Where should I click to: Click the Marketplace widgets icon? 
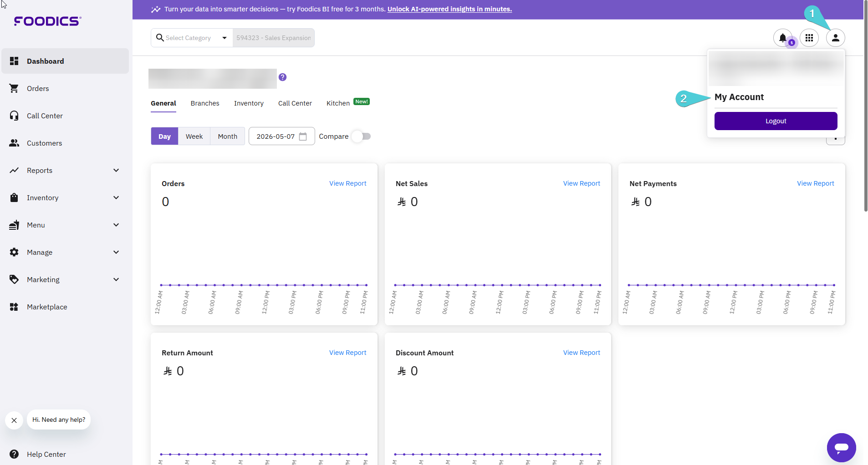[x=14, y=307]
